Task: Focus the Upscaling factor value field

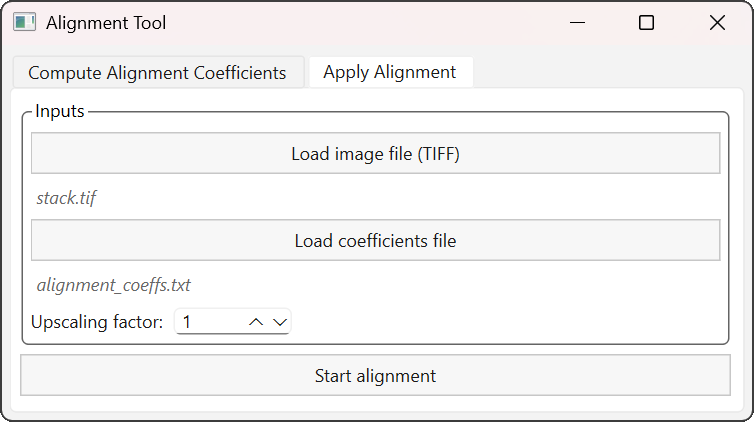Action: 208,322
